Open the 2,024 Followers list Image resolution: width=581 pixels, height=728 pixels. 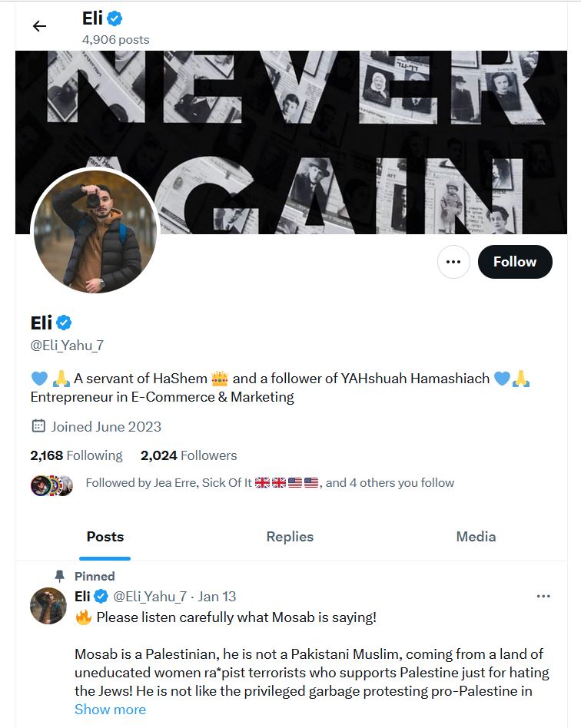click(x=189, y=455)
